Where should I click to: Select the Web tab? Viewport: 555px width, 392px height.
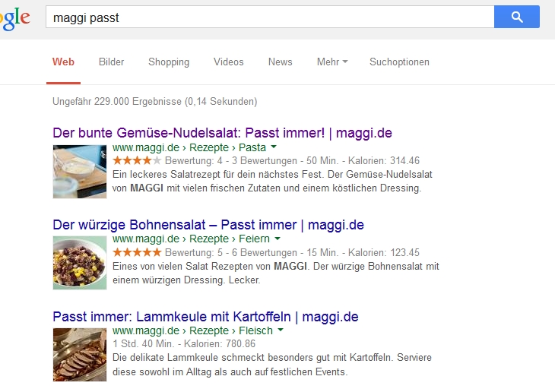(x=63, y=62)
